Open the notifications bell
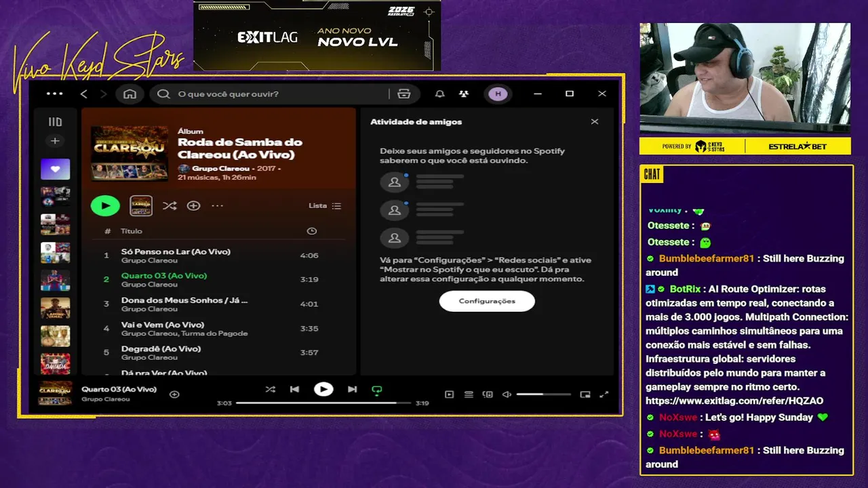The image size is (868, 488). click(x=439, y=94)
